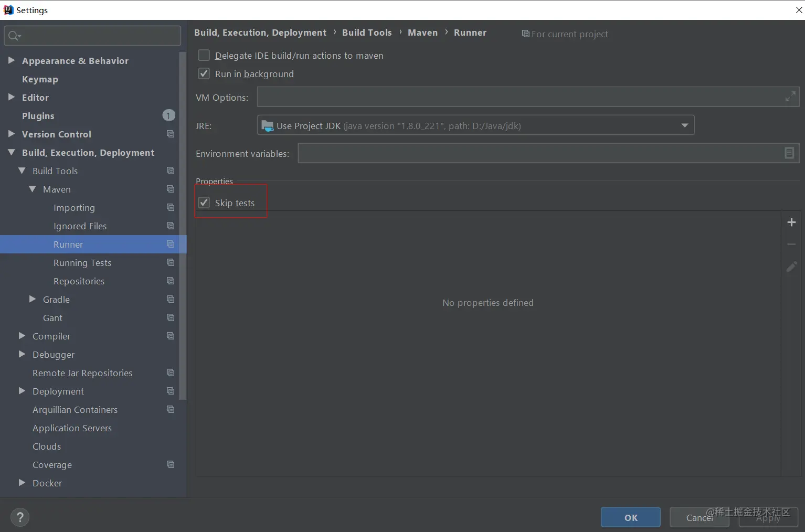The width and height of the screenshot is (805, 532).
Task: Expand the Editor settings node
Action: pyautogui.click(x=12, y=97)
